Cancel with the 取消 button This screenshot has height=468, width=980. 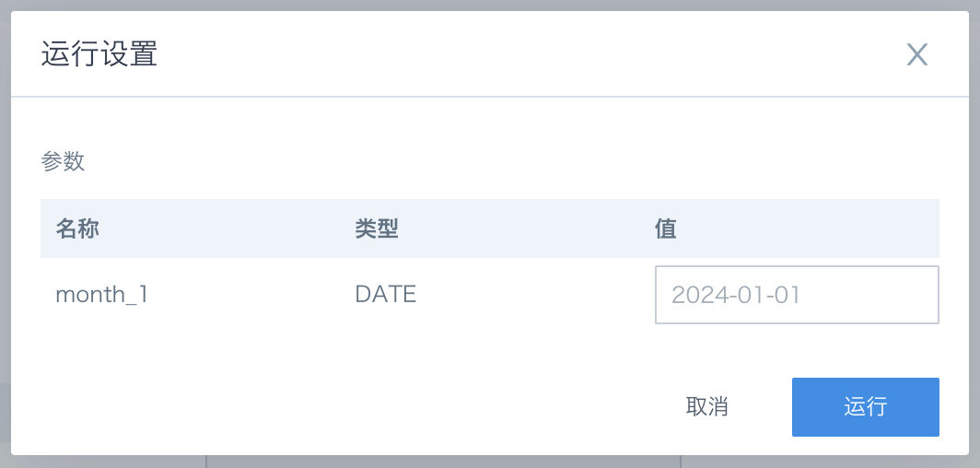coord(706,407)
